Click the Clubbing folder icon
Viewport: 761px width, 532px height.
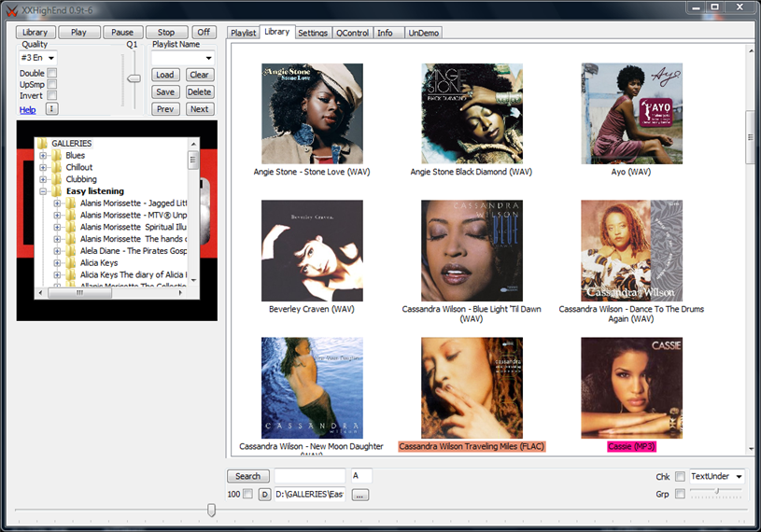57,179
